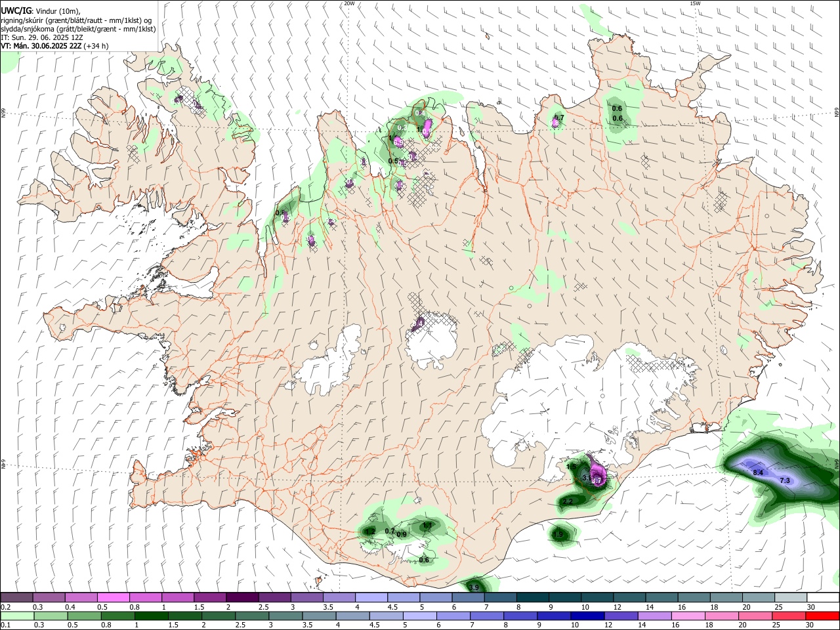840x630 pixels.
Task: Select the 'rigning/skúrir' legend description line
Action: [76, 20]
